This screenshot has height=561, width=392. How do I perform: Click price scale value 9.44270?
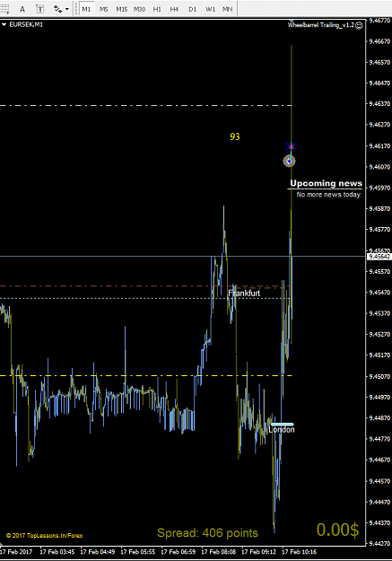[379, 543]
